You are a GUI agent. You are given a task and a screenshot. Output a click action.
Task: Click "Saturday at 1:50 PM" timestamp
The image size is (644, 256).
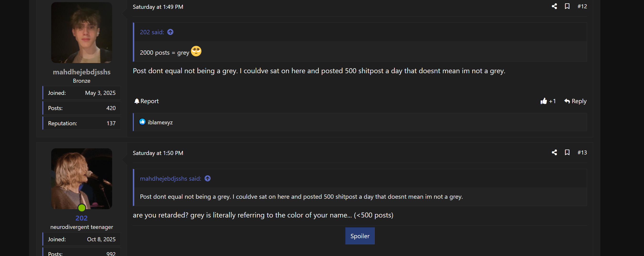coord(158,153)
